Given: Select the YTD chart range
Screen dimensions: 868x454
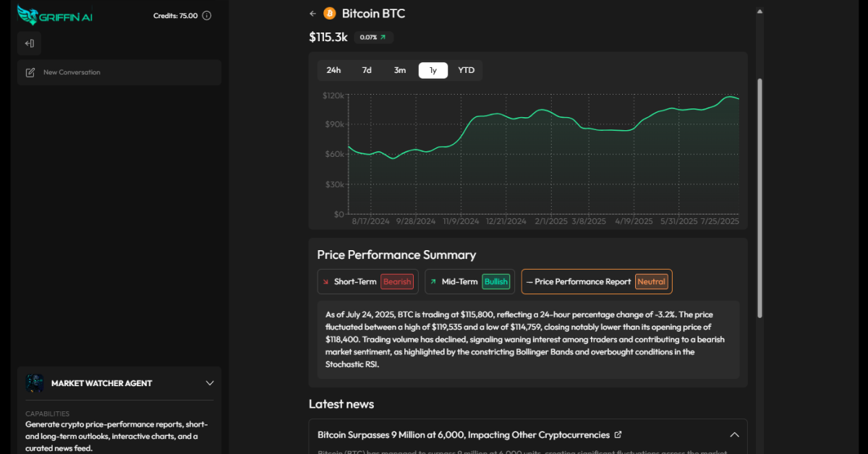Looking at the screenshot, I should point(467,70).
